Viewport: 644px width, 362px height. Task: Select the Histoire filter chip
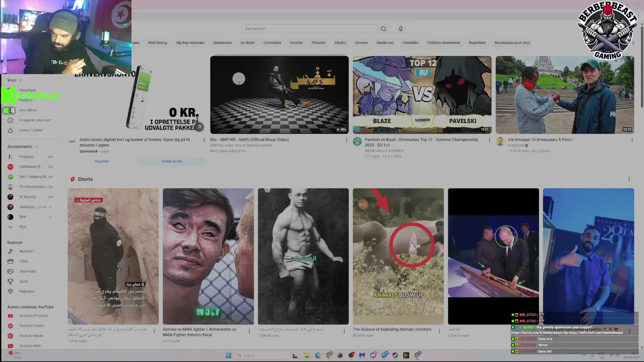(x=296, y=43)
